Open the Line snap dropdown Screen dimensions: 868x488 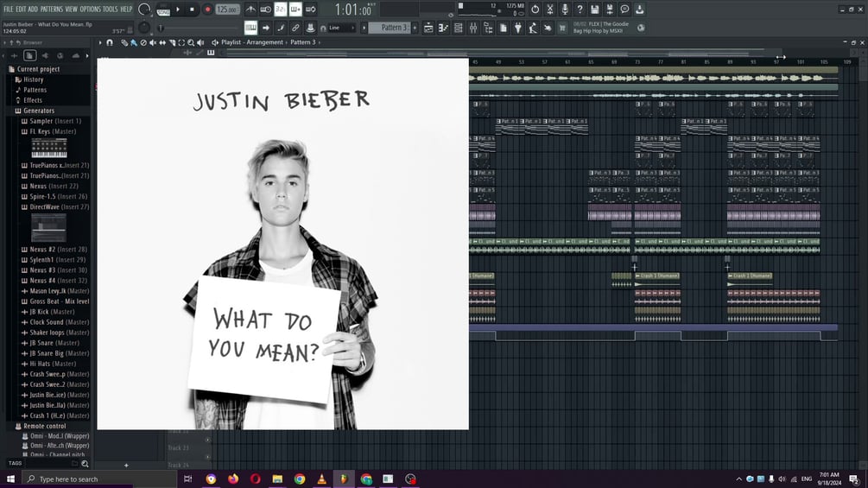coord(340,28)
